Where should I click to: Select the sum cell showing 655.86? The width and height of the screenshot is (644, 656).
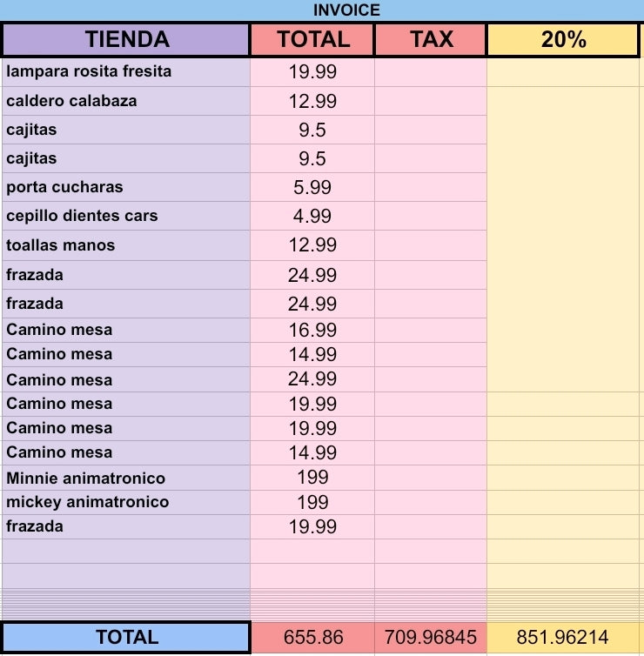[x=312, y=637]
